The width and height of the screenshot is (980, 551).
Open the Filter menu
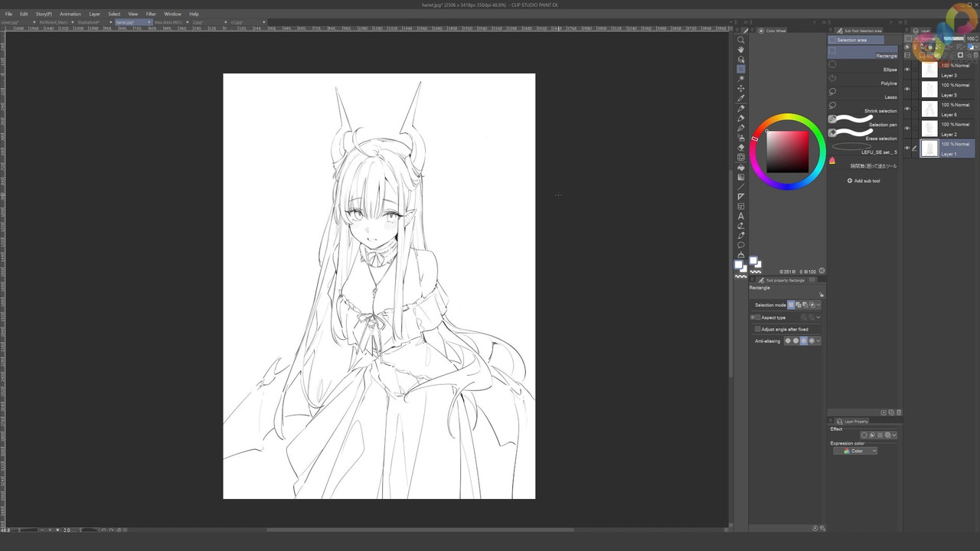pos(151,14)
